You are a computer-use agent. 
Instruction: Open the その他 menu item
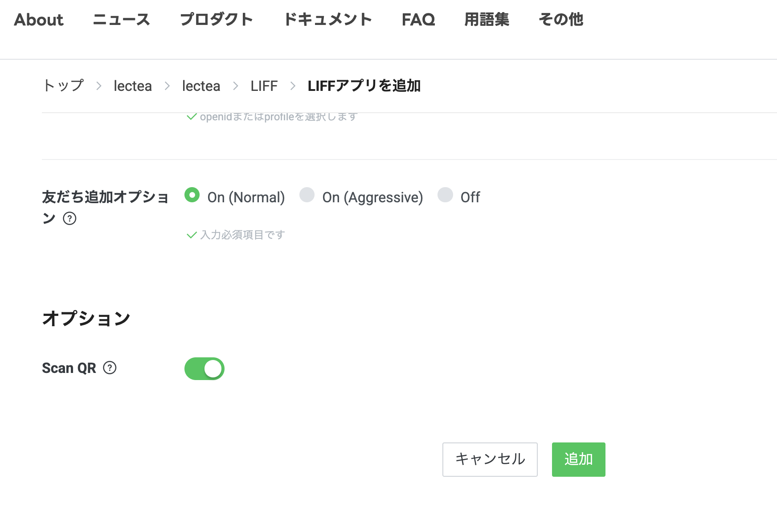[561, 20]
